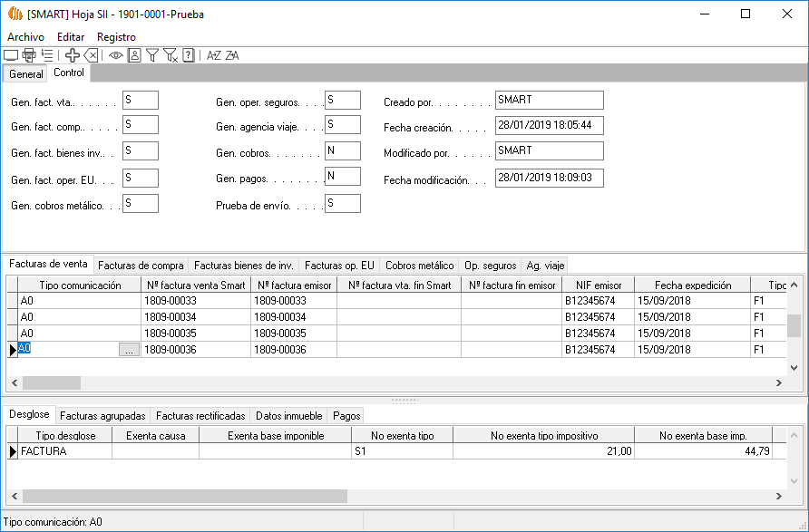This screenshot has height=532, width=809.
Task: Click the Gen. cobros field
Action: pyautogui.click(x=342, y=150)
